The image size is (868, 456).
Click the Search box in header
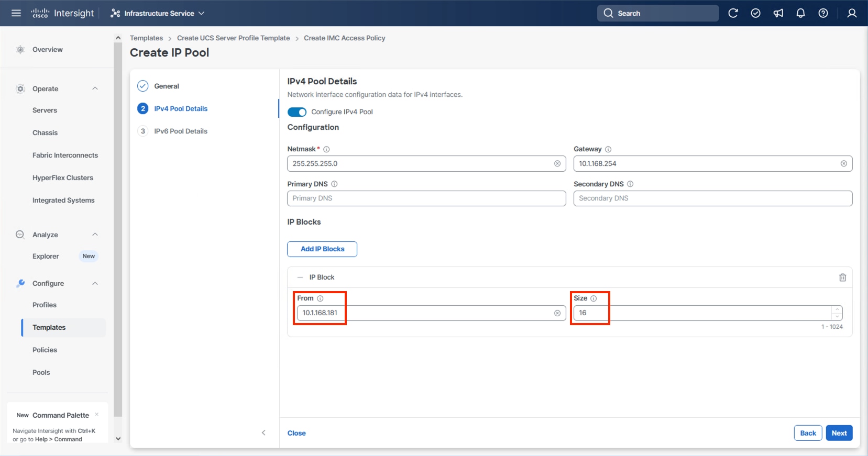[658, 13]
